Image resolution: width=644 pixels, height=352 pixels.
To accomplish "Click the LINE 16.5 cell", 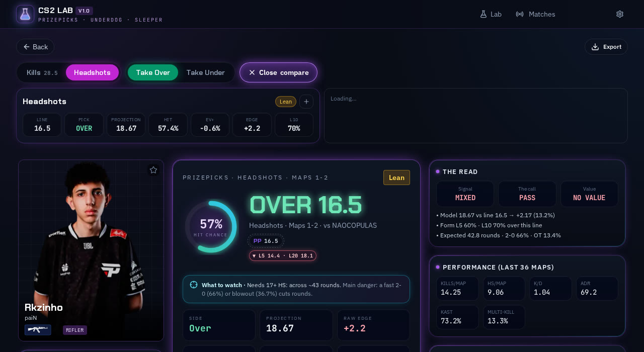I will 42,125.
